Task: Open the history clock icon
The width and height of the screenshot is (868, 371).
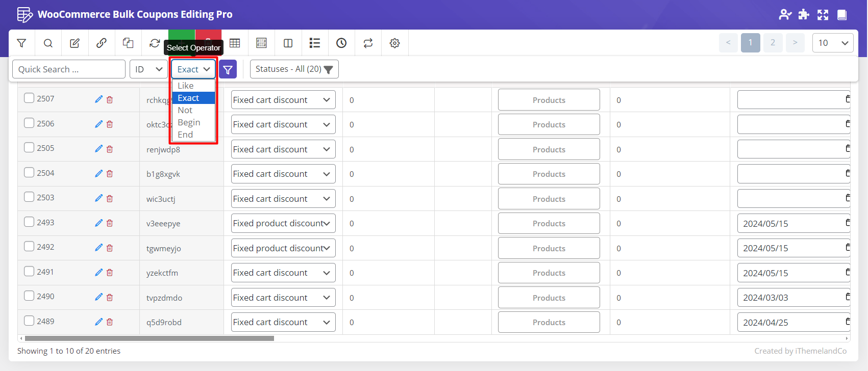Action: point(341,43)
